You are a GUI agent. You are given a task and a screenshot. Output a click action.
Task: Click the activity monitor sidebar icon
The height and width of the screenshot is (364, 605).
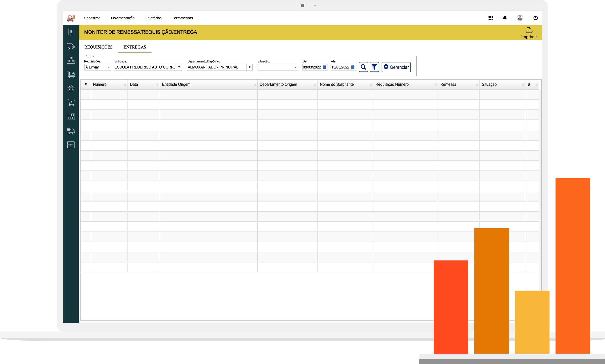click(71, 145)
